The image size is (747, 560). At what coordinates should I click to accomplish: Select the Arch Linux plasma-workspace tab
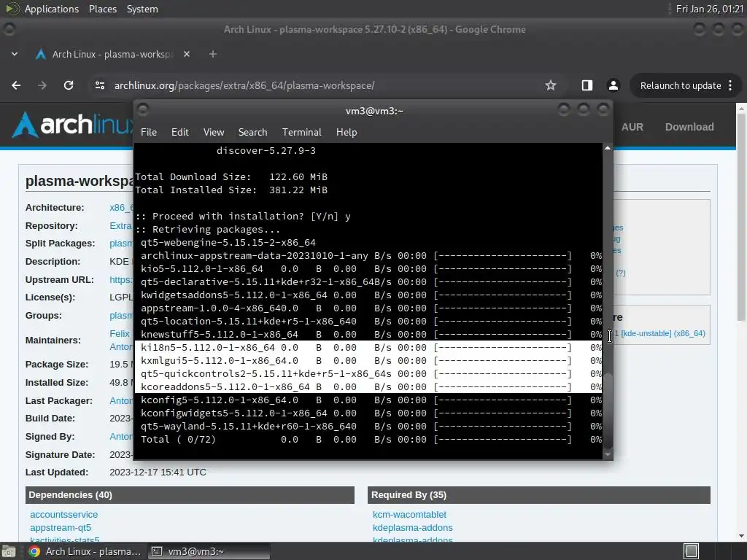pyautogui.click(x=112, y=54)
